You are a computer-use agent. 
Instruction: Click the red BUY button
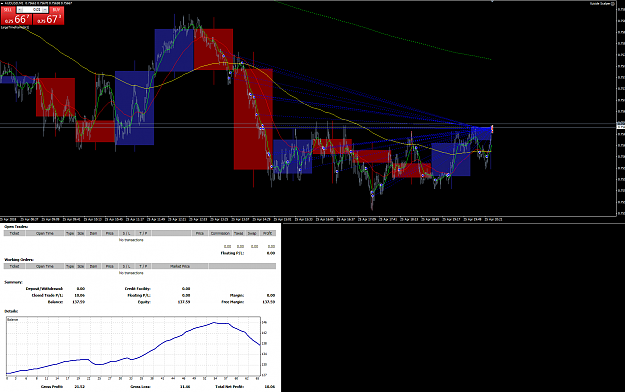point(56,10)
